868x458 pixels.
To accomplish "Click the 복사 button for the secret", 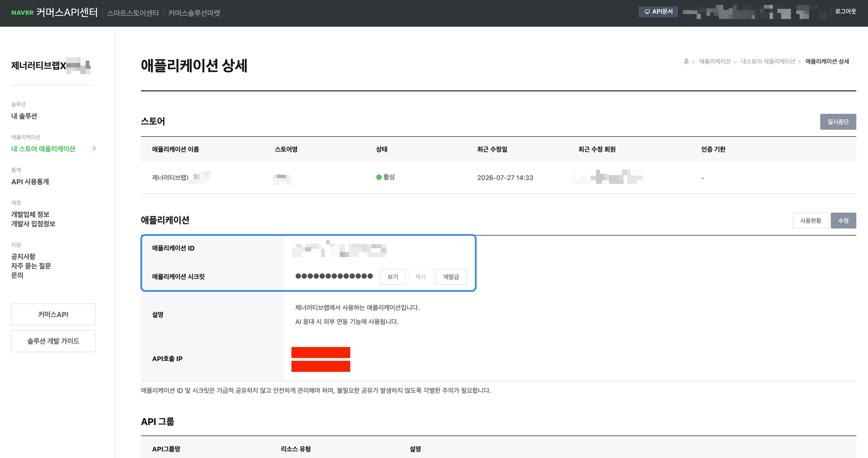I will coord(421,277).
